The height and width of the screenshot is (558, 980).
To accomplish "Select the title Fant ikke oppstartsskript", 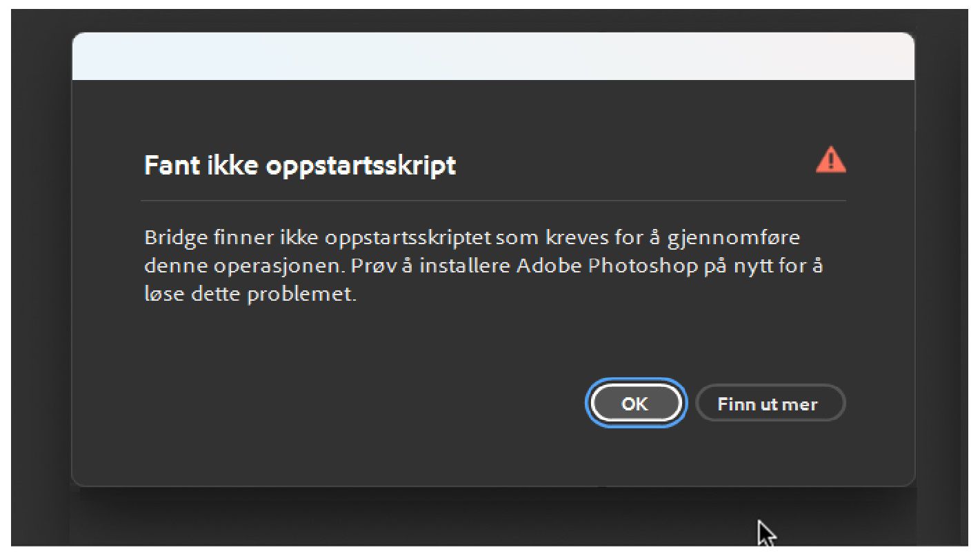I will pos(300,166).
